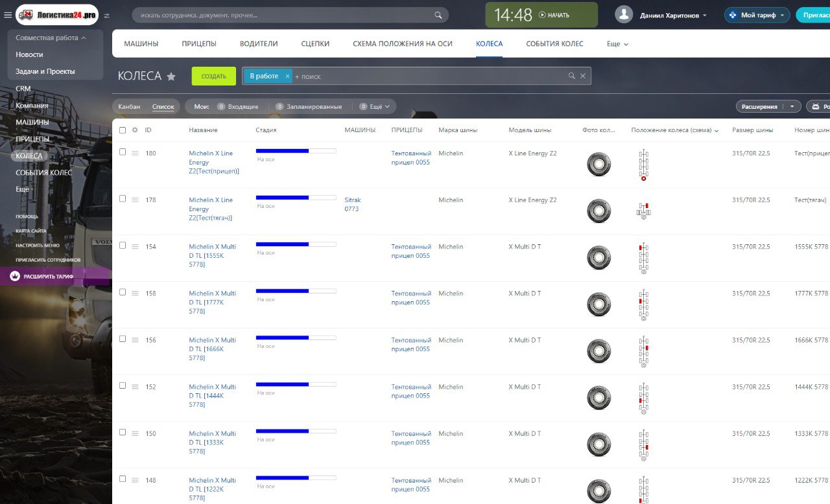Viewport: 830px width, 504px height.
Task: Open the row actions menu for ID 178
Action: point(135,200)
